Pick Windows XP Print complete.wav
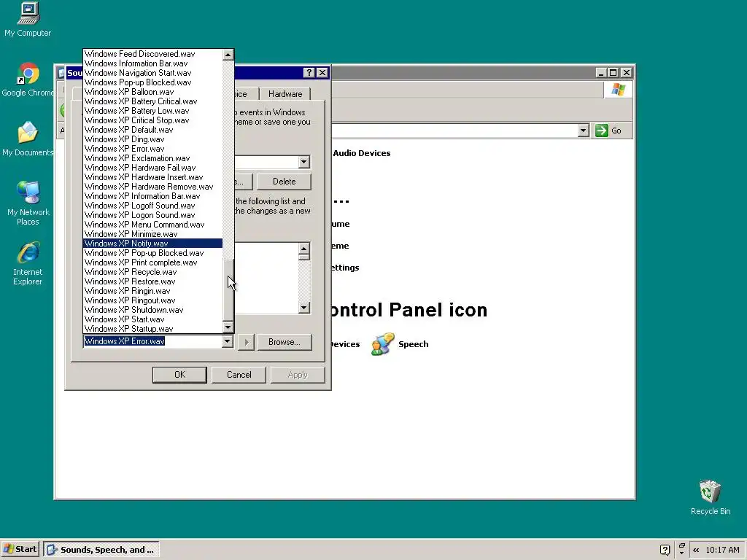 tap(153, 262)
